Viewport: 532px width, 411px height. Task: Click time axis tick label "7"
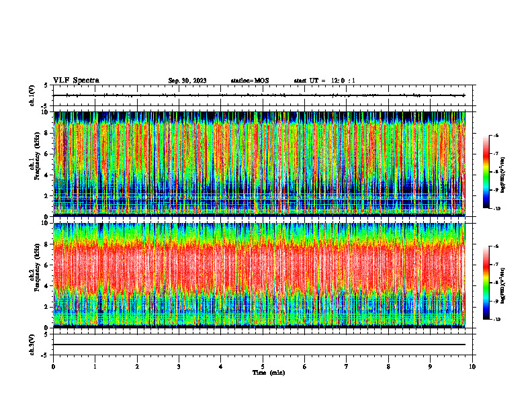[x=347, y=367]
